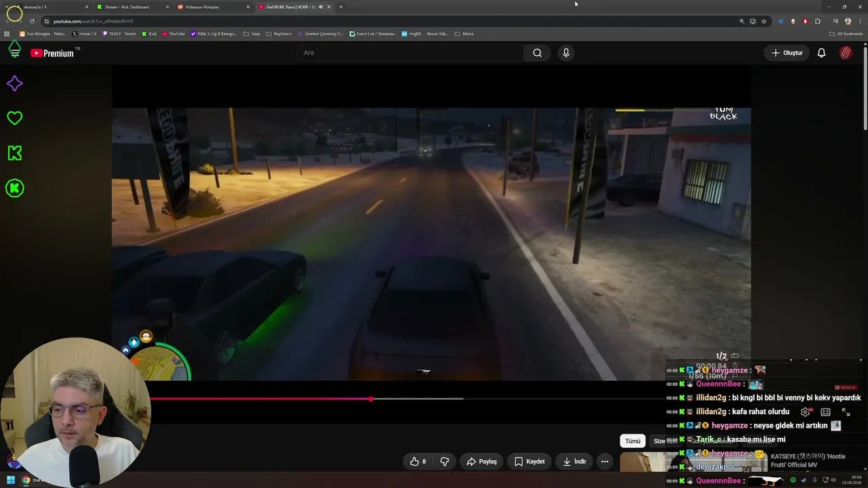Click the Spotify tray icon
868x488 pixels.
click(x=793, y=481)
